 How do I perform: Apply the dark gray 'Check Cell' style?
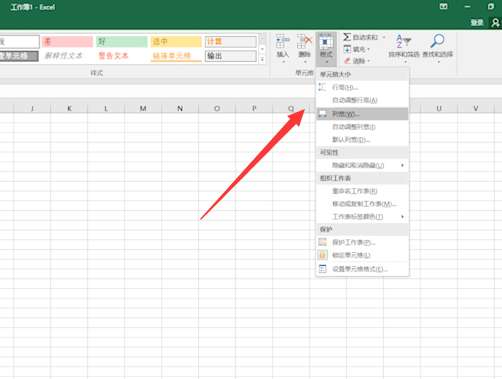click(x=19, y=56)
